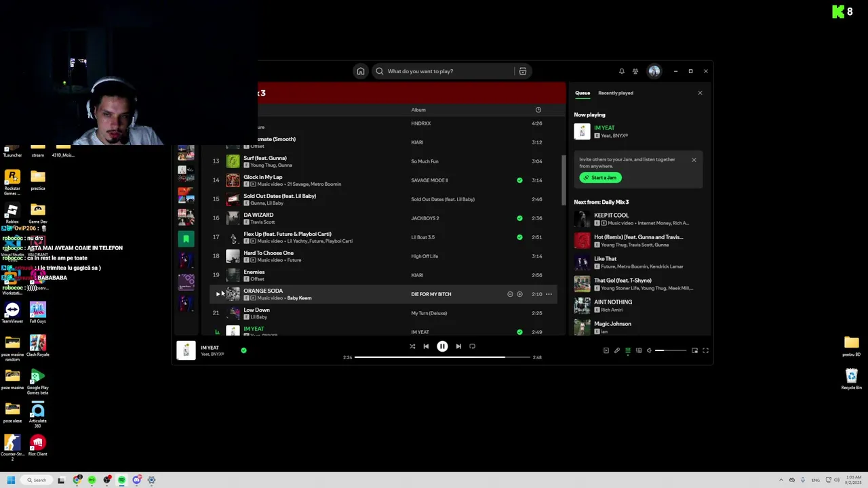Seek on the song progress bar

coord(442,357)
